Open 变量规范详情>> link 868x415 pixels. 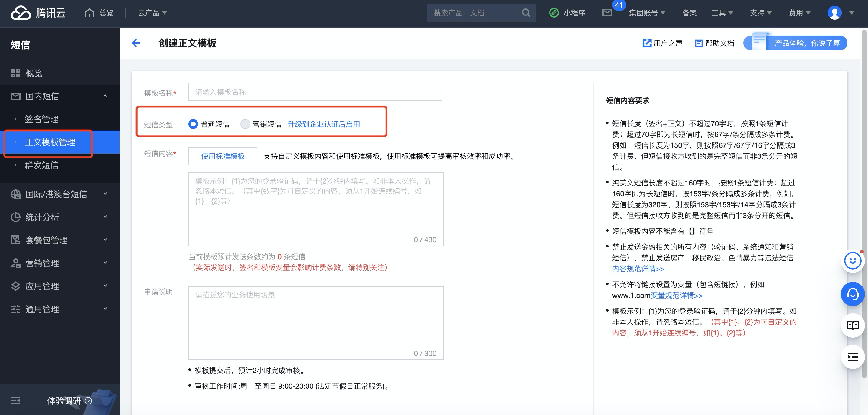coord(676,295)
